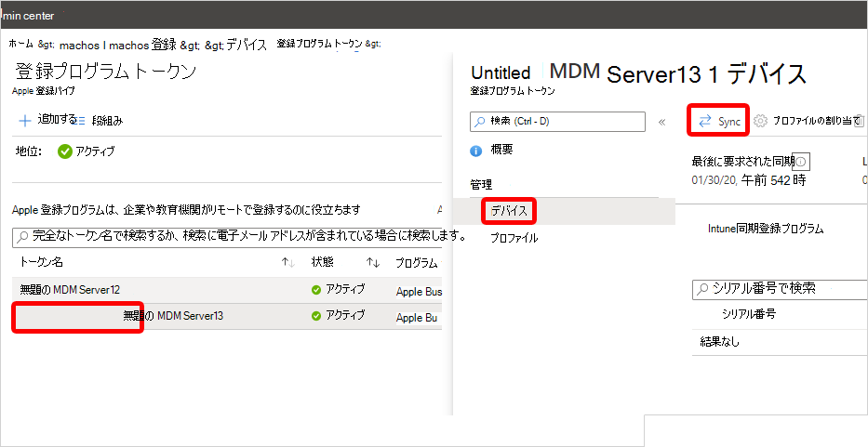Sort by 状態 column arrows
868x447 pixels.
[x=373, y=263]
